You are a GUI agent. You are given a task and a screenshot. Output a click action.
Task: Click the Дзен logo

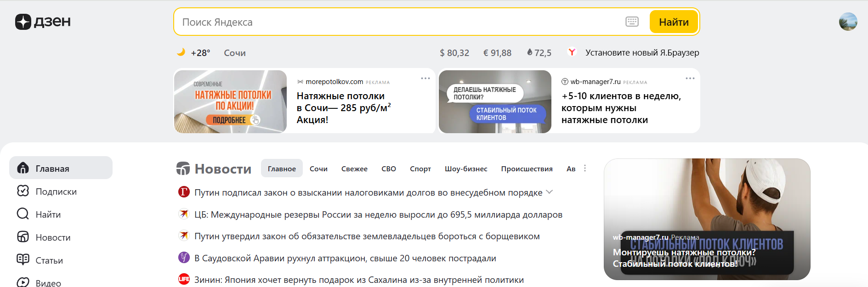43,22
